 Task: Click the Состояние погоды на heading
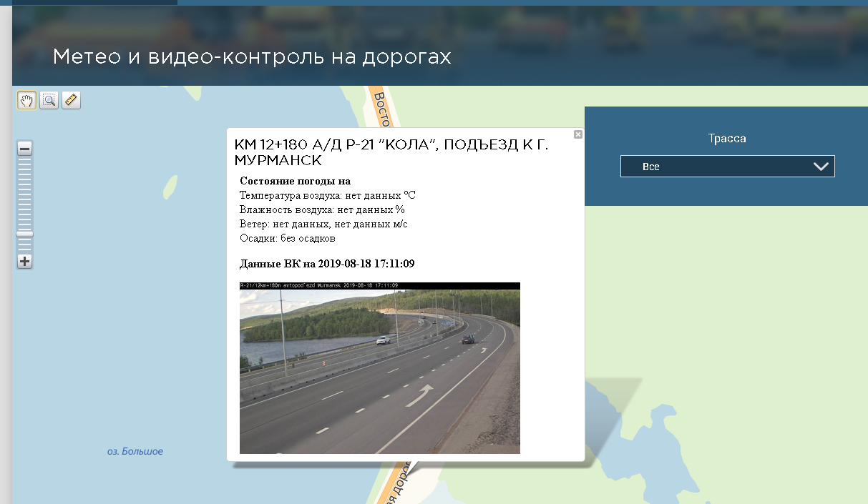click(x=295, y=181)
